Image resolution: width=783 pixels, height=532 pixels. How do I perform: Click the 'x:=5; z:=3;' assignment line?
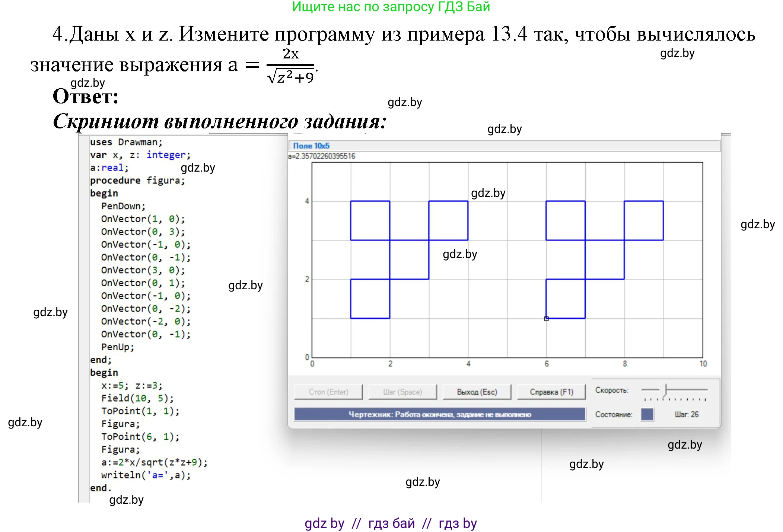tap(131, 385)
